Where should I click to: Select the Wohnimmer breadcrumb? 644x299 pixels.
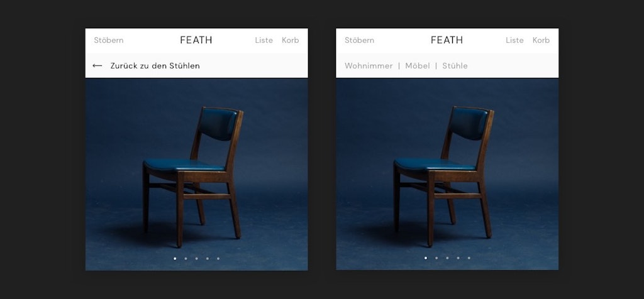point(369,65)
